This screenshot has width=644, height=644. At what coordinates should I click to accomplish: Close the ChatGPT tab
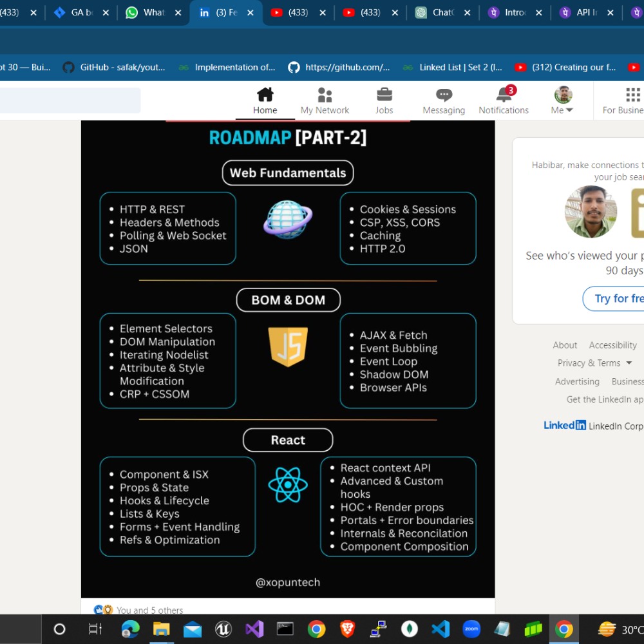[x=468, y=13]
